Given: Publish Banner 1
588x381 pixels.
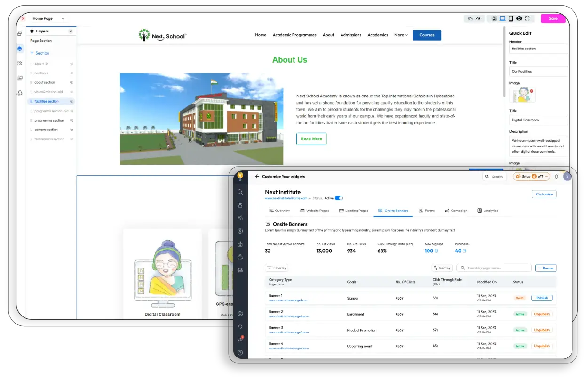Looking at the screenshot, I should pyautogui.click(x=542, y=298).
